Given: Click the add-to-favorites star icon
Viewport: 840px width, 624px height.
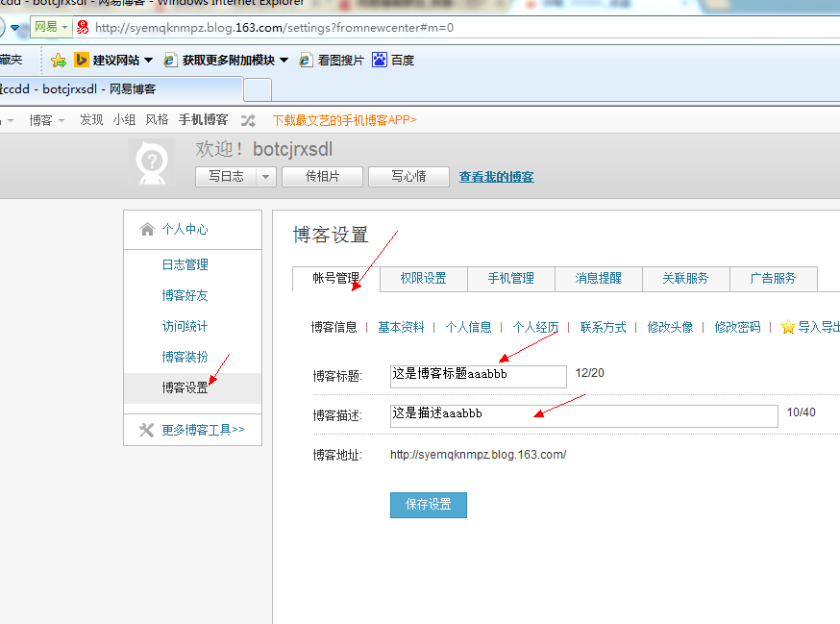Looking at the screenshot, I should [x=59, y=61].
